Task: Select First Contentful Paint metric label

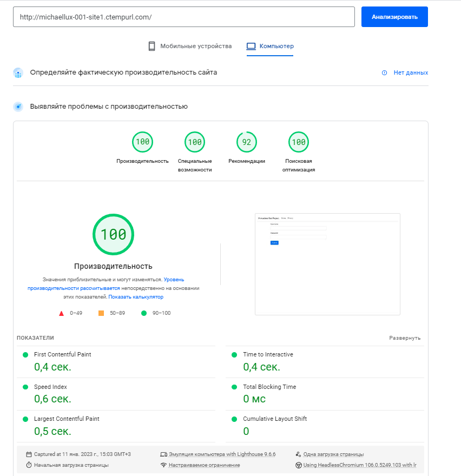Action: point(63,354)
